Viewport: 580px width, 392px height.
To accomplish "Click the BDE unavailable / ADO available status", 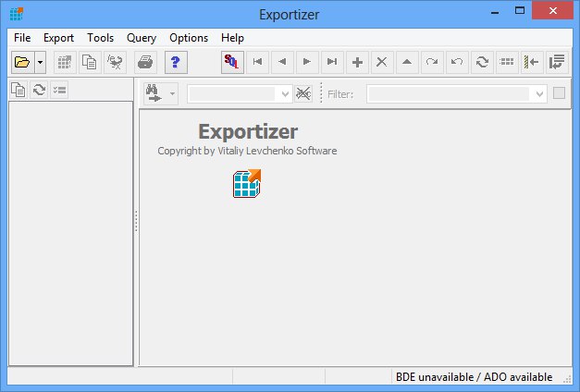I will 474,377.
